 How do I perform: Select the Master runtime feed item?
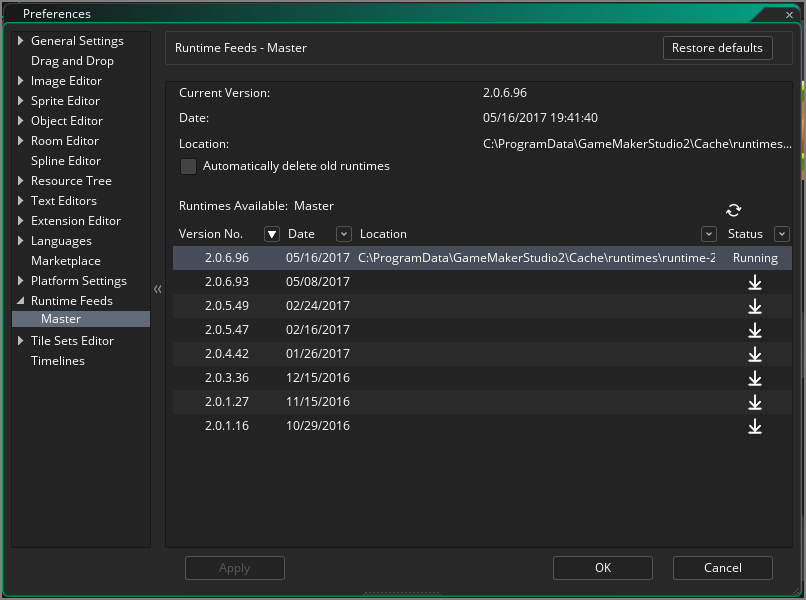[x=81, y=319]
